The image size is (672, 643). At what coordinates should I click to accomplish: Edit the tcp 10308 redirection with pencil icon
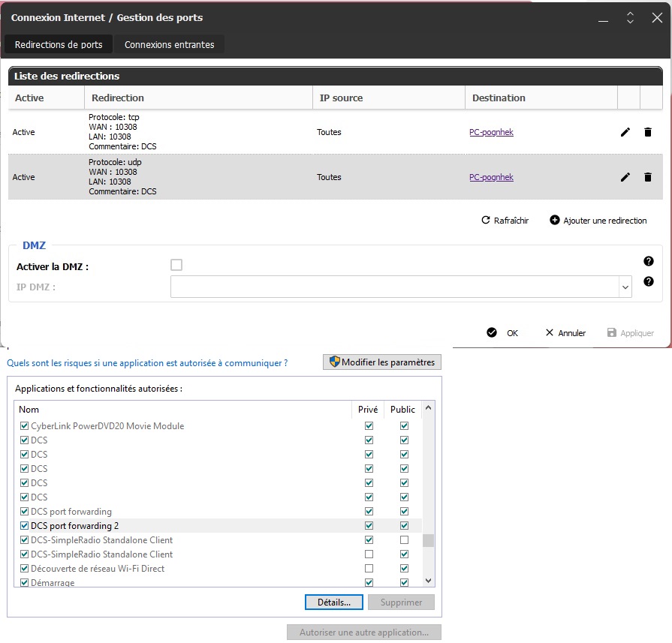pyautogui.click(x=625, y=132)
